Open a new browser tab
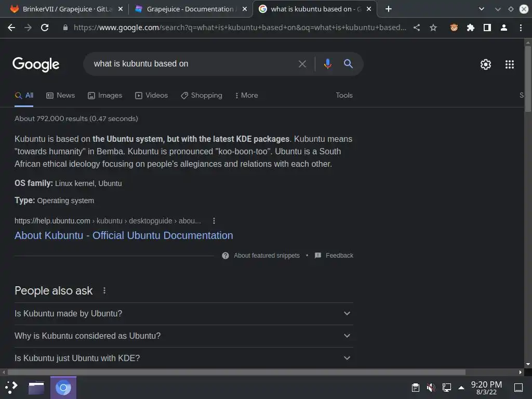 [389, 9]
